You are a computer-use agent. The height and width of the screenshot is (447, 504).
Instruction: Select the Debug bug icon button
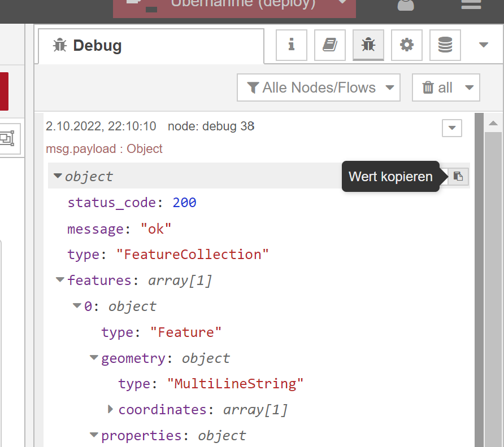coord(368,45)
